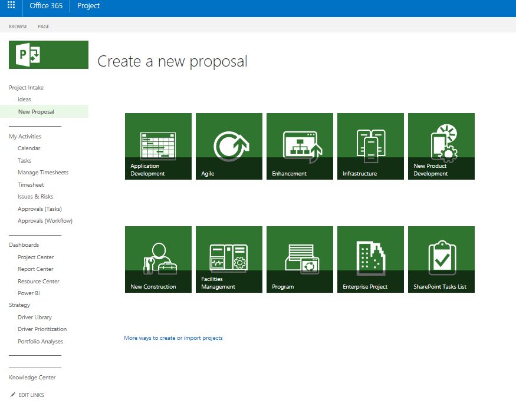Choose the Facilities Management tile
Viewport: 516px width, 420px height.
(x=229, y=259)
